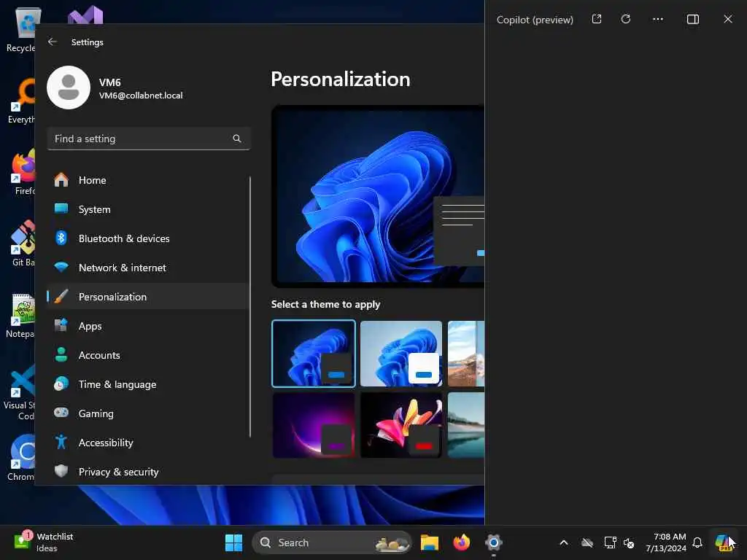Viewport: 747px width, 560px height.
Task: Open Home in the Settings sidebar
Action: click(x=147, y=180)
